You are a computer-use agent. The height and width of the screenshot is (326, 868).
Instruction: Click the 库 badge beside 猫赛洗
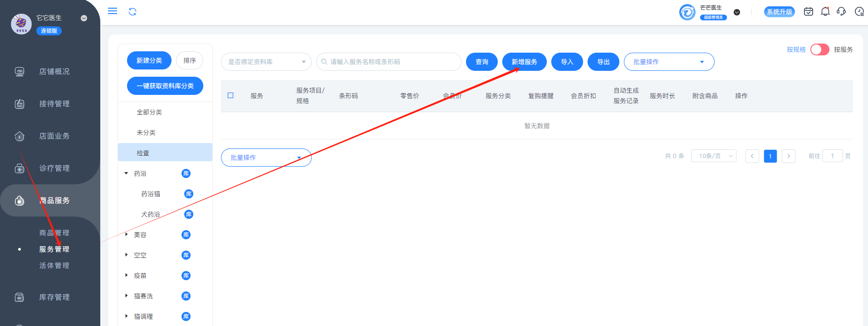[x=186, y=296]
